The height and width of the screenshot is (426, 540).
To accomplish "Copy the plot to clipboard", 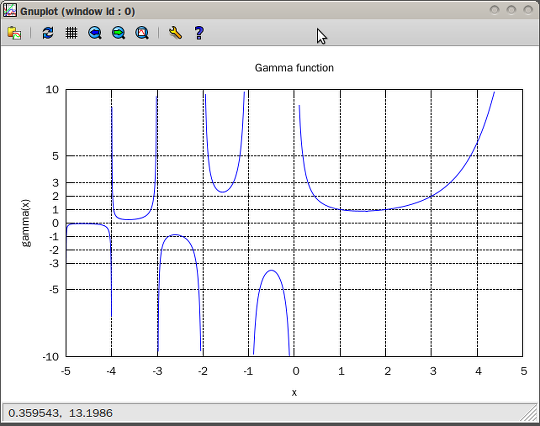I will coord(14,33).
